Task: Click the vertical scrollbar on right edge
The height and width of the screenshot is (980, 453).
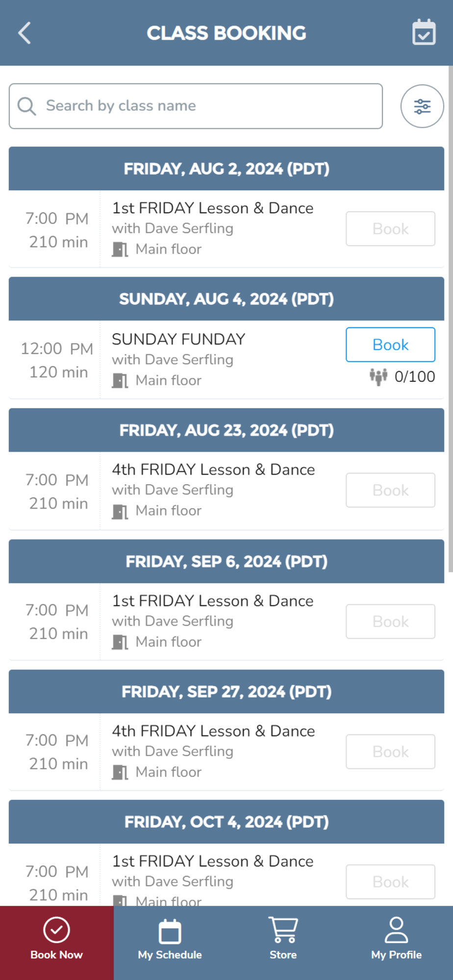Action: (x=450, y=318)
